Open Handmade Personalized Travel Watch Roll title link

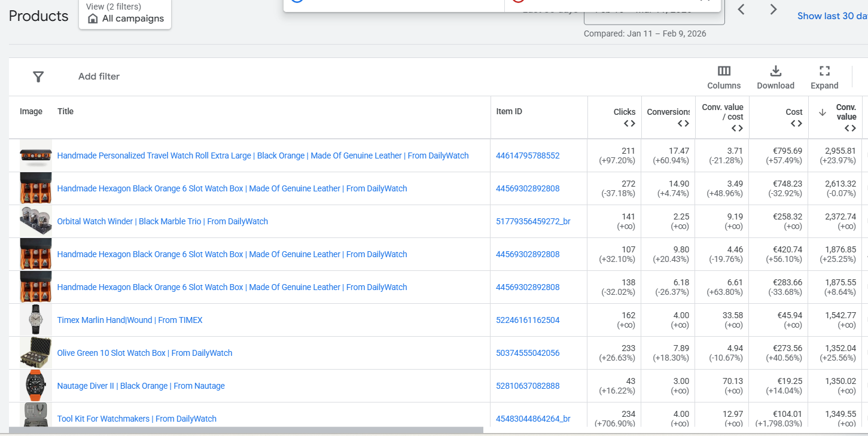(x=263, y=156)
